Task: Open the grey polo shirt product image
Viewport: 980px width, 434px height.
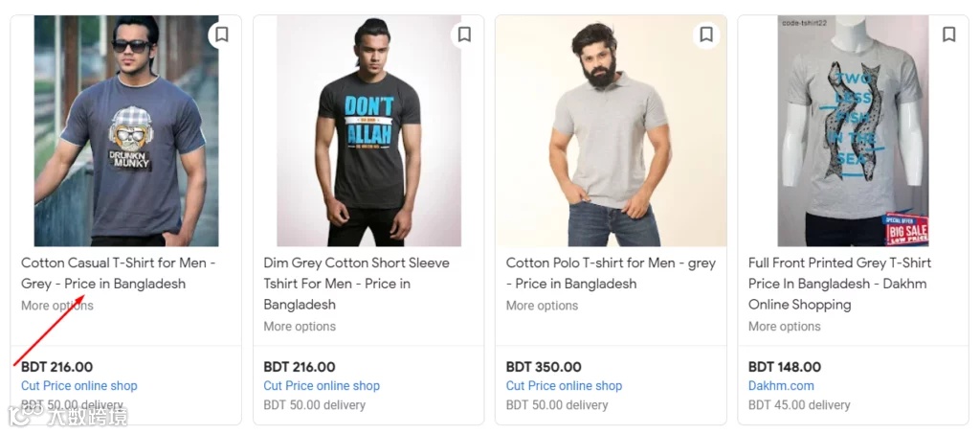Action: 611,131
